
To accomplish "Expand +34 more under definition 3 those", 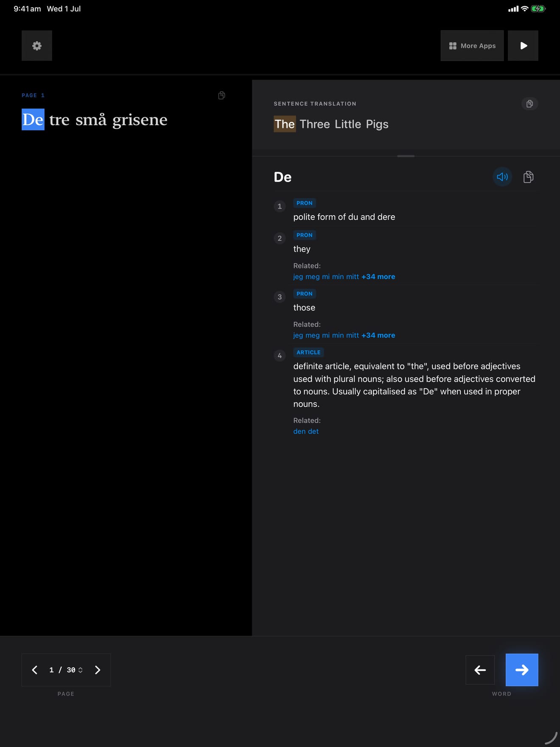I will [x=378, y=335].
